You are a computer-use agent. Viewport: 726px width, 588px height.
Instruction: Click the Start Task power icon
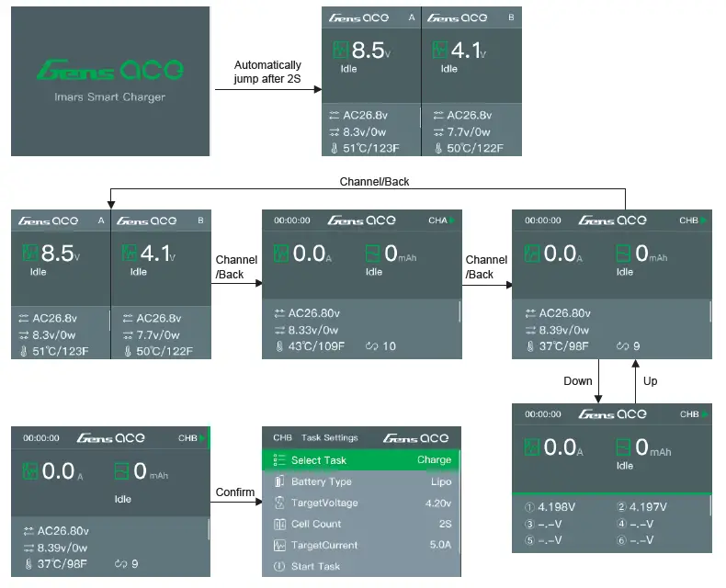(x=279, y=566)
